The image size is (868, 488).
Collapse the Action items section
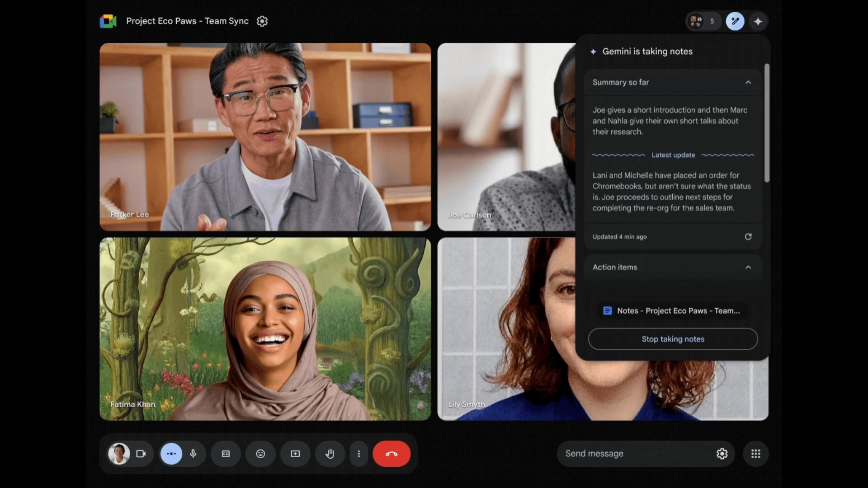coord(748,267)
